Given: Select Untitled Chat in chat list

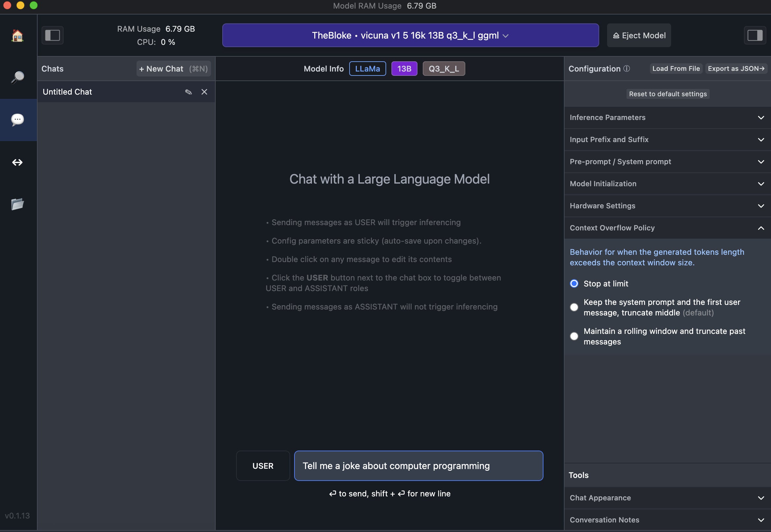Looking at the screenshot, I should tap(126, 92).
